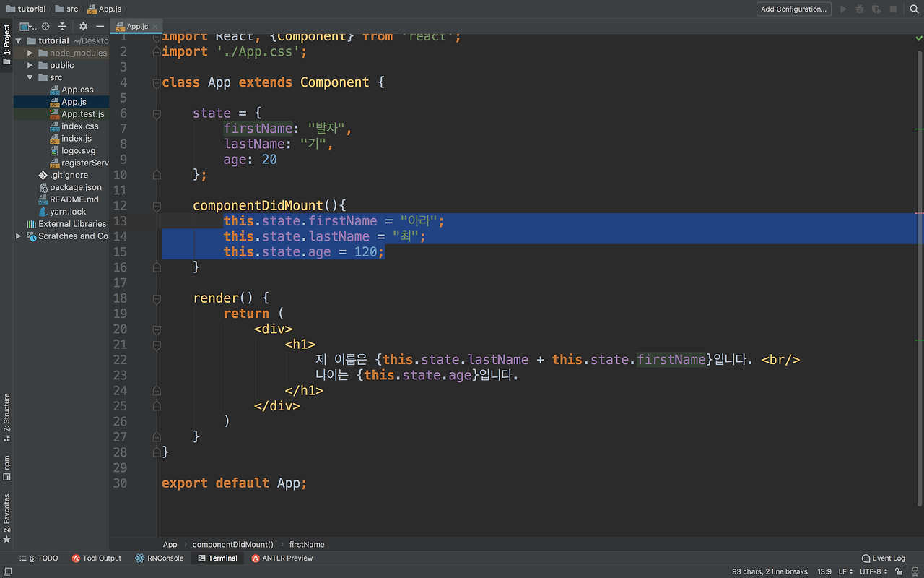Expand the public folder
Image resolution: width=924 pixels, height=578 pixels.
tap(30, 65)
